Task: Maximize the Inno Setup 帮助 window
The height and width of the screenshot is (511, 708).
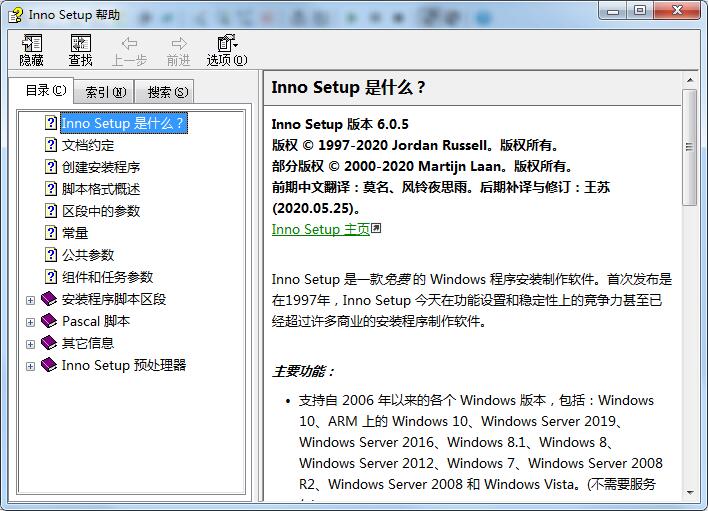Action: click(640, 10)
